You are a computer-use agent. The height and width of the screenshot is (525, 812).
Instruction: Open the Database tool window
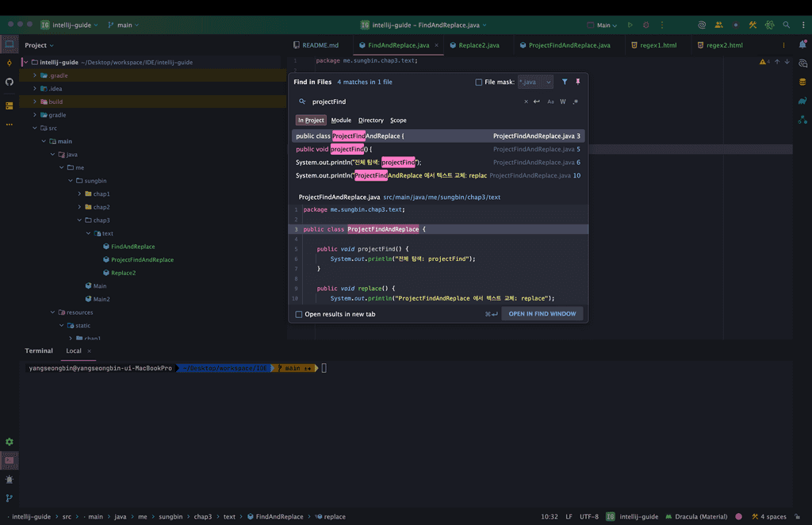[x=802, y=82]
